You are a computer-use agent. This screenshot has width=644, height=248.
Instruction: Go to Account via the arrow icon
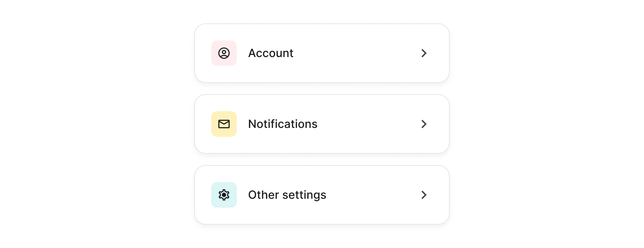click(x=424, y=53)
